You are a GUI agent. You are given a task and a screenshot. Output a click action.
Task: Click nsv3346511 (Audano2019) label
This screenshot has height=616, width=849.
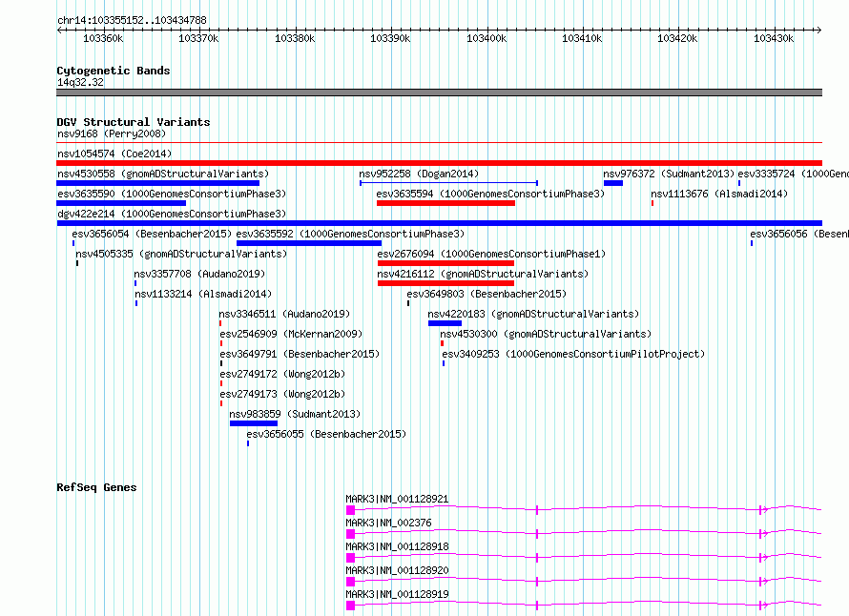(284, 314)
